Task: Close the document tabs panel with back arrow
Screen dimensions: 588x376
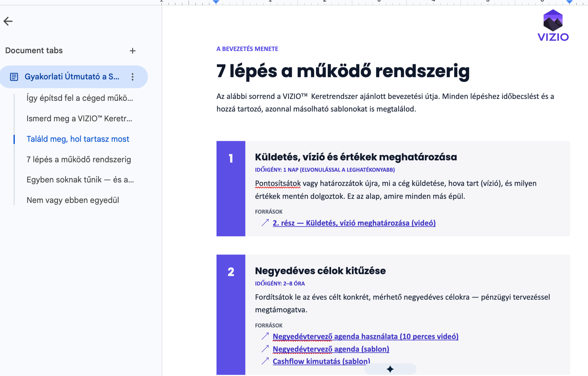Action: tap(8, 21)
